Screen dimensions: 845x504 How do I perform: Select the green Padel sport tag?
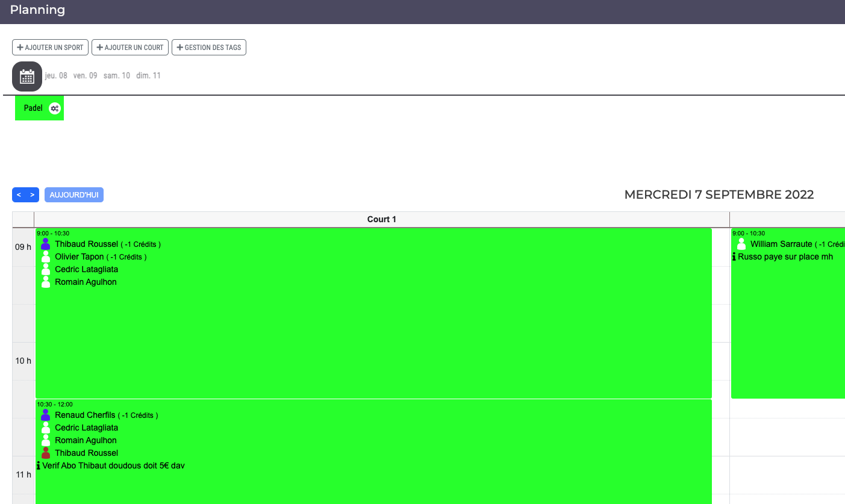click(33, 108)
